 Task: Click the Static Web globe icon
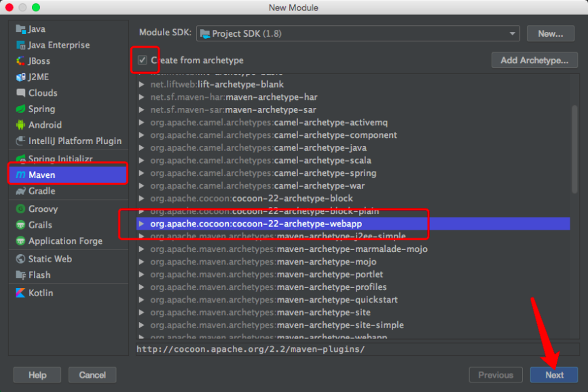click(x=20, y=259)
